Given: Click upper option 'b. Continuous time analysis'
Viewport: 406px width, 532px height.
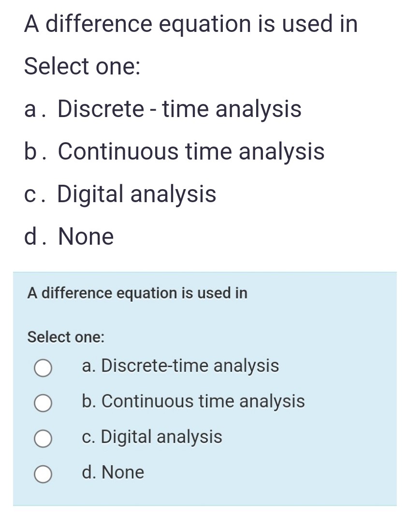Looking at the screenshot, I should [x=174, y=151].
